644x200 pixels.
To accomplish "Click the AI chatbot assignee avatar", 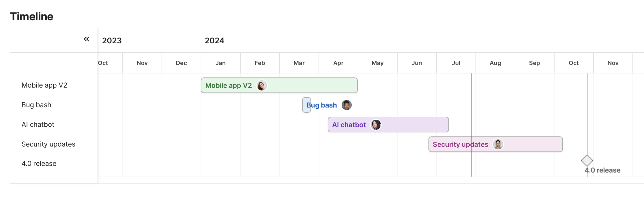I will coord(376,125).
